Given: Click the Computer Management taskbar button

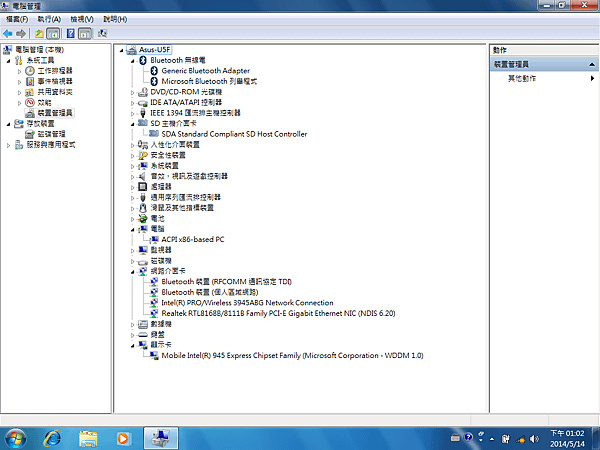Looking at the screenshot, I should pos(161,438).
